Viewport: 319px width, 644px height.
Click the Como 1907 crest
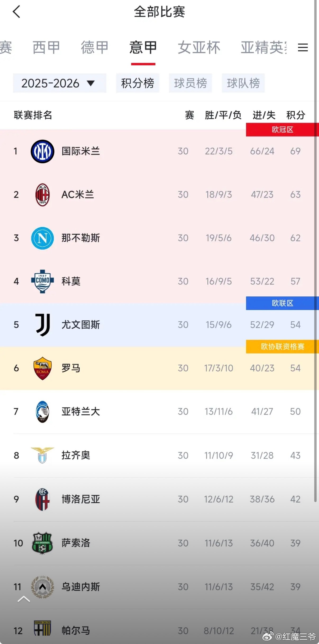(42, 281)
